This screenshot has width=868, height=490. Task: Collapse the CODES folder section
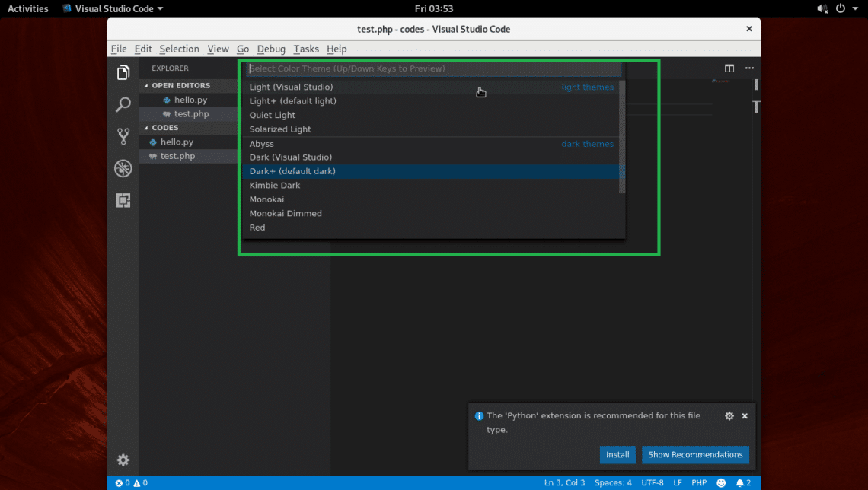[165, 128]
